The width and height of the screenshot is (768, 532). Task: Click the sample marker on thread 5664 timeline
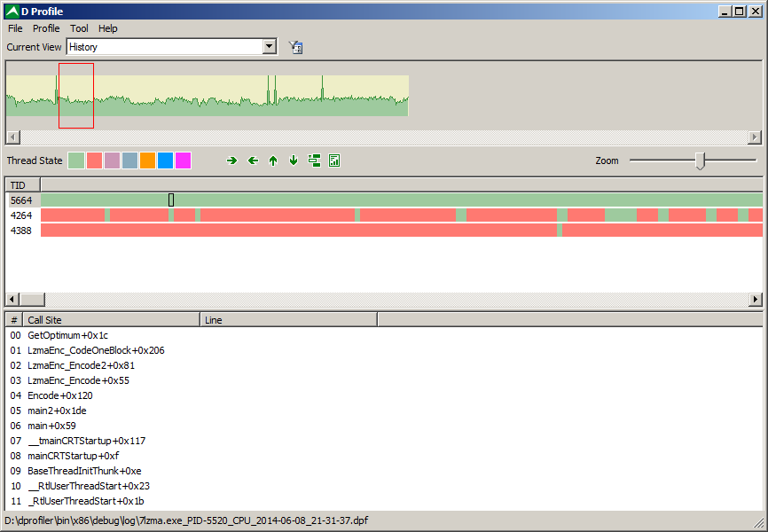pos(171,199)
